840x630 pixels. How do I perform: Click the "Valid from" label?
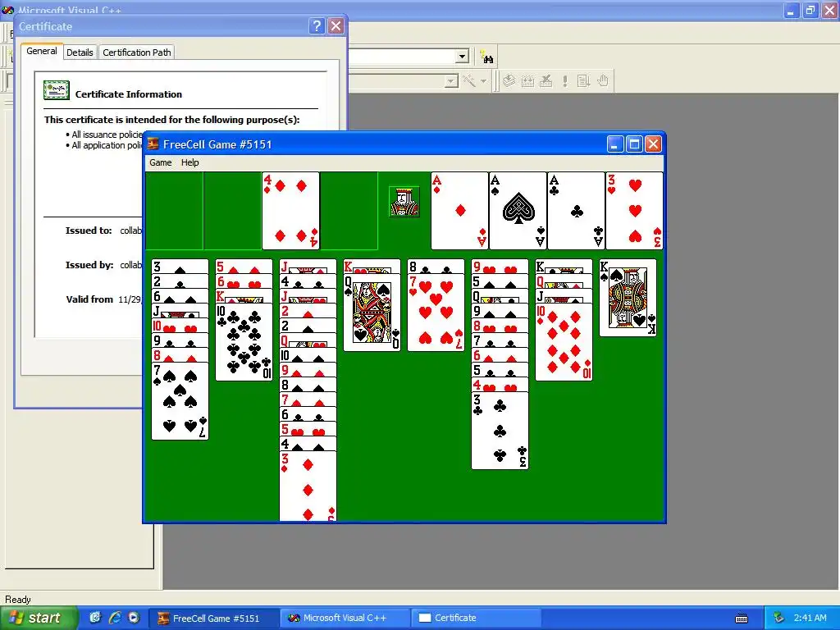point(89,299)
